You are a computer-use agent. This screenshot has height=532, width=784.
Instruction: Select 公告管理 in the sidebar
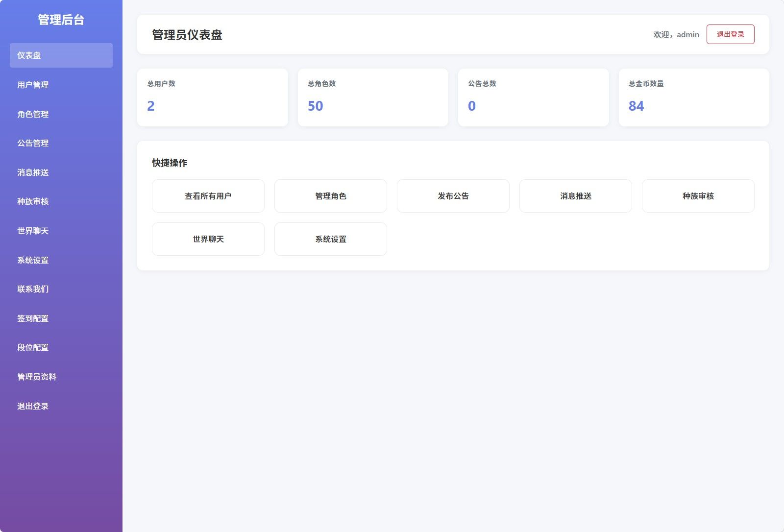point(32,143)
